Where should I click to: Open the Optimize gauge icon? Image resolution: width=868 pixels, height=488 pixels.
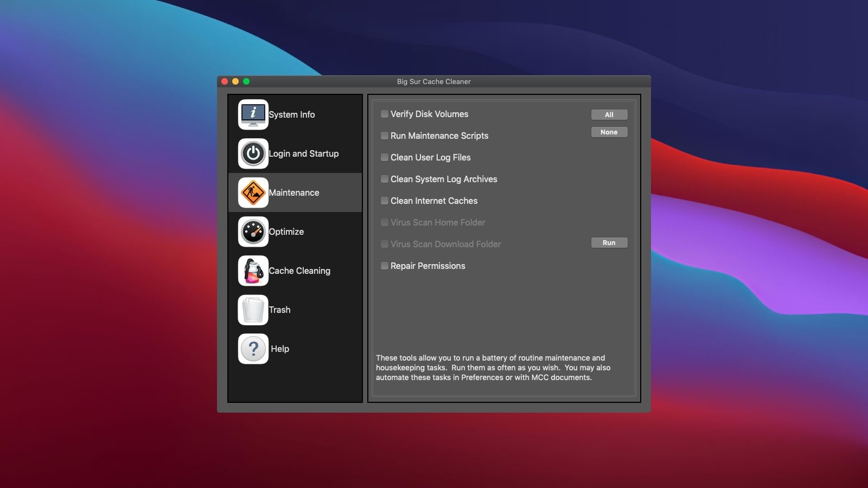(x=253, y=232)
